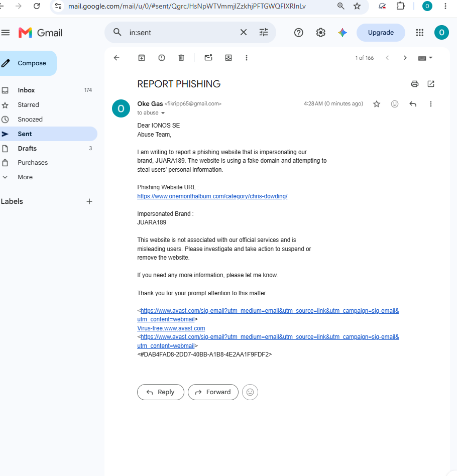The width and height of the screenshot is (457, 476).
Task: Open the browser extensions puzzle icon
Action: coord(401,6)
